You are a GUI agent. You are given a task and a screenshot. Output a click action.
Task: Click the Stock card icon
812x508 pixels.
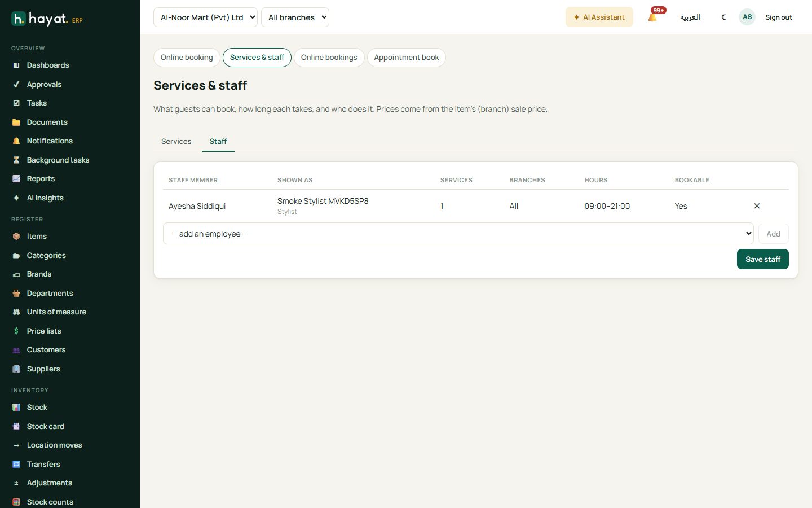tap(16, 427)
